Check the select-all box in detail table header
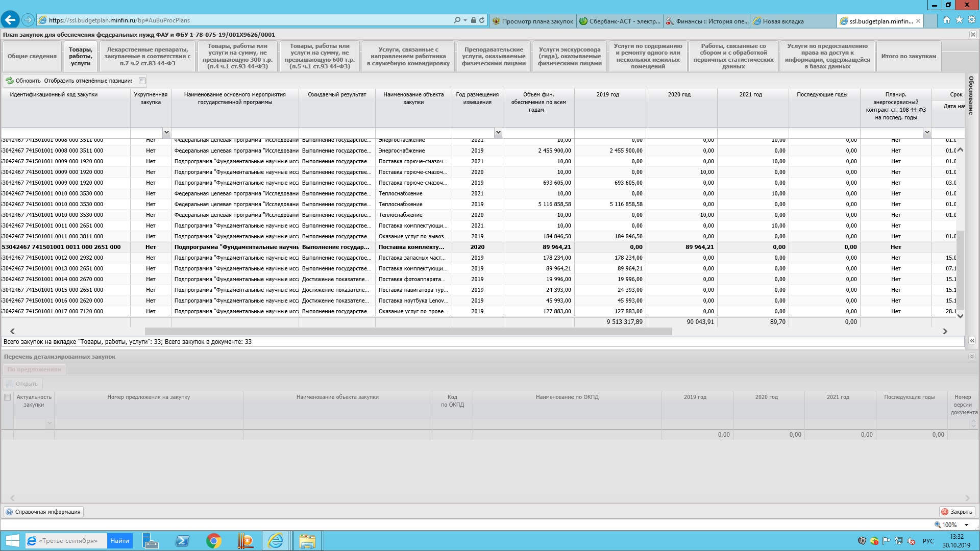 [7, 397]
